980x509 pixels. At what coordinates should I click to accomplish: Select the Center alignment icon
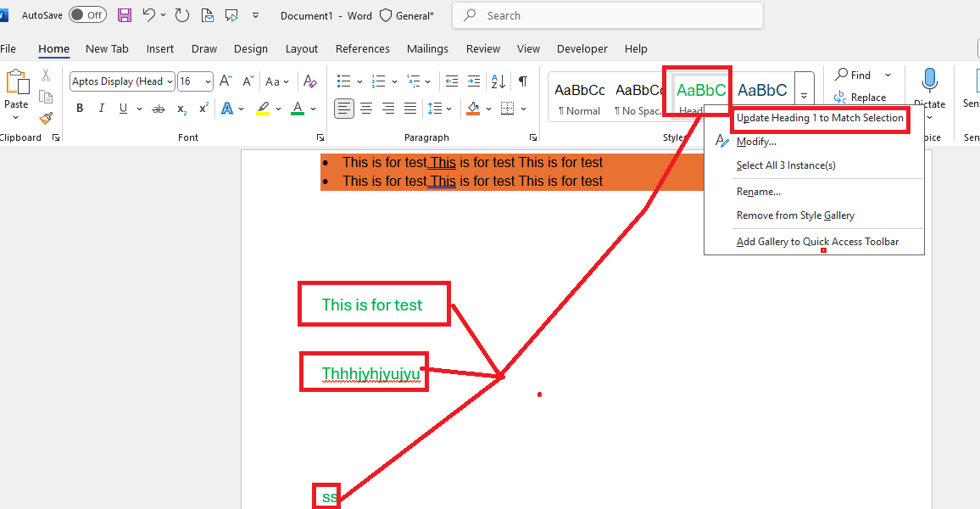tap(366, 109)
